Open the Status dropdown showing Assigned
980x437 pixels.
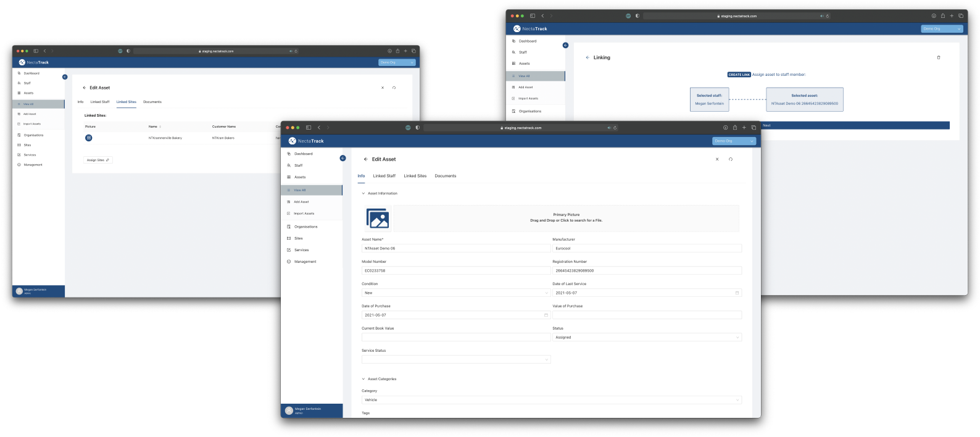(646, 338)
